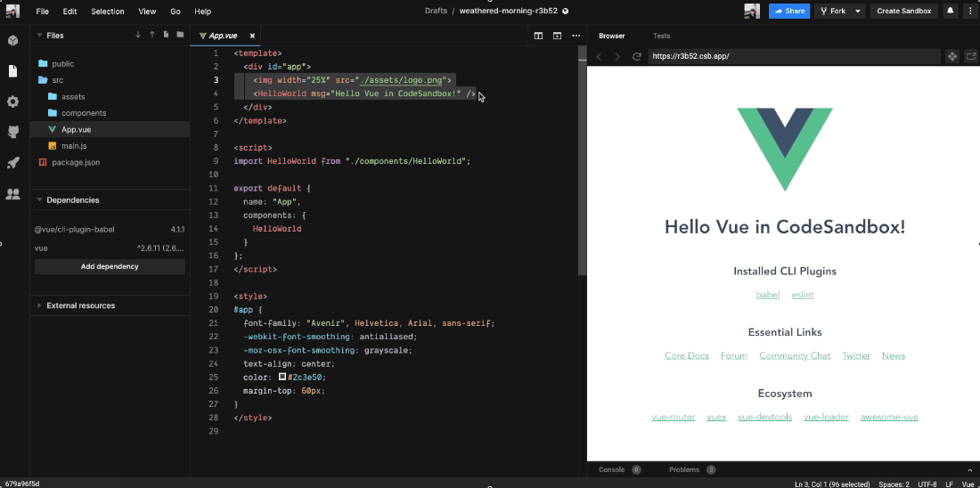The width and height of the screenshot is (980, 488).
Task: Close the App.vue editor tab
Action: coord(252,36)
